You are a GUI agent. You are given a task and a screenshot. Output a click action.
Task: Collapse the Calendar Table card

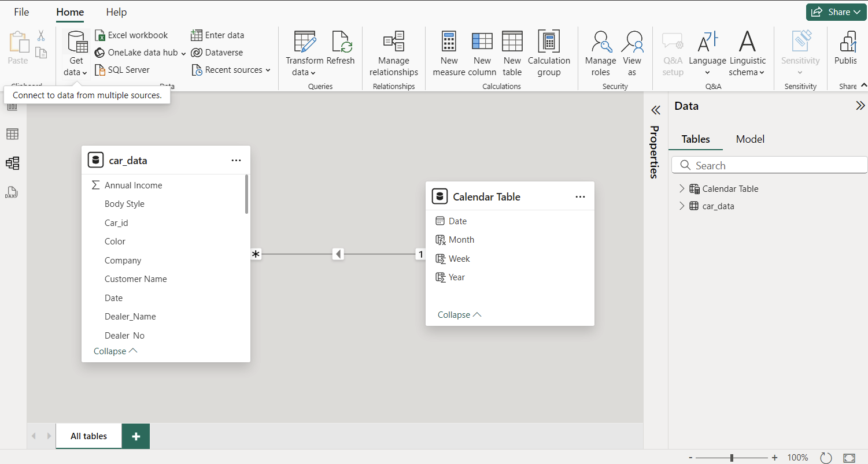coord(460,315)
